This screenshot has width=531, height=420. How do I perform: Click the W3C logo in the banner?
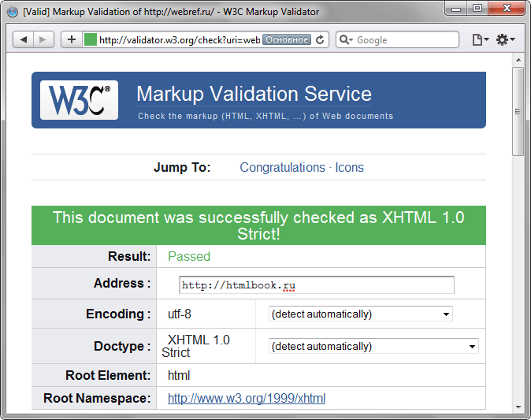79,100
